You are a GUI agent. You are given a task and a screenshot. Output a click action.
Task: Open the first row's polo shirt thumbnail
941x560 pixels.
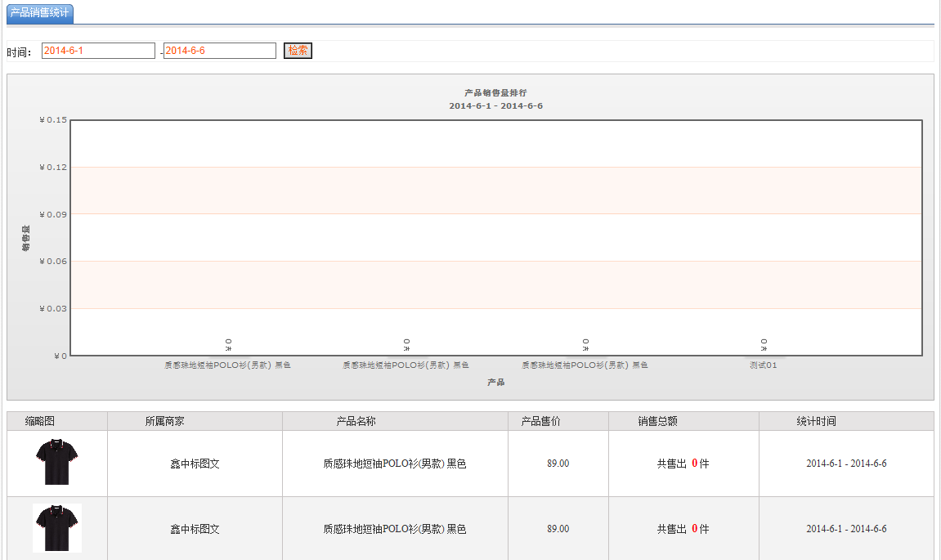point(57,463)
